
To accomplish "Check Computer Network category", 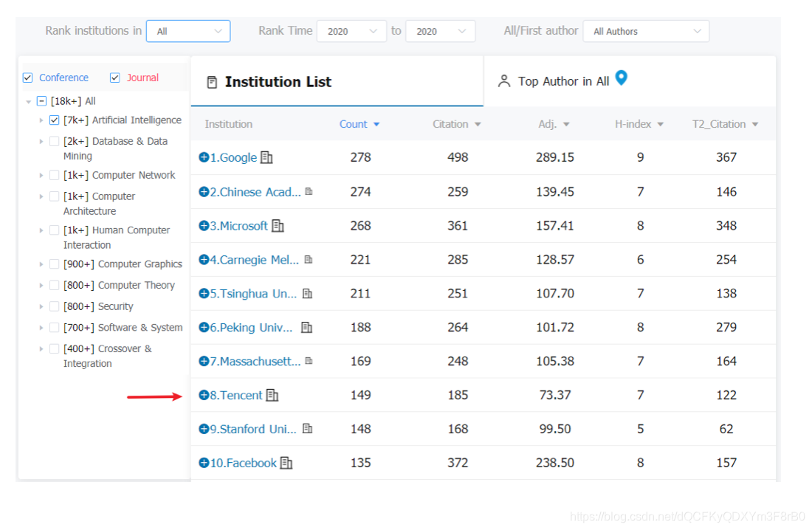I will coord(54,175).
